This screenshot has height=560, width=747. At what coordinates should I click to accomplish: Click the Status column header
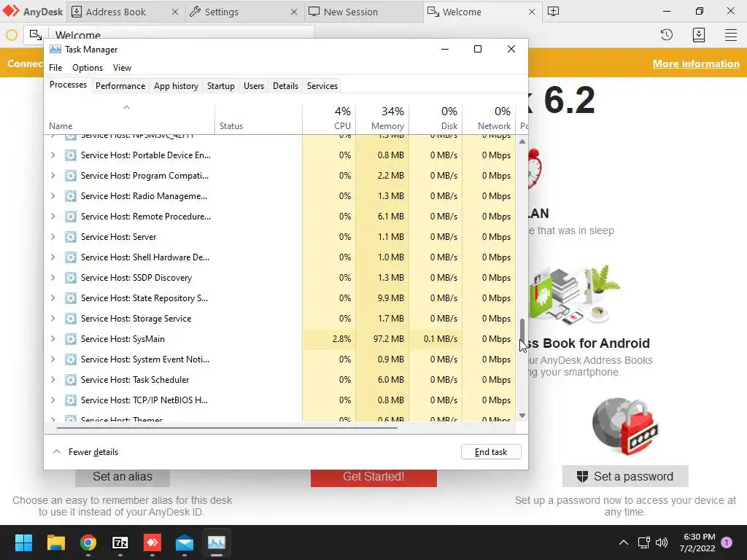click(x=259, y=118)
